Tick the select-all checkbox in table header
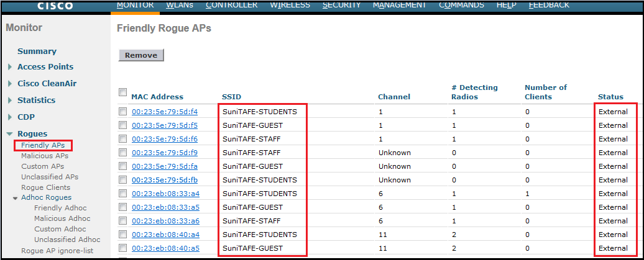The width and height of the screenshot is (644, 260). click(122, 92)
